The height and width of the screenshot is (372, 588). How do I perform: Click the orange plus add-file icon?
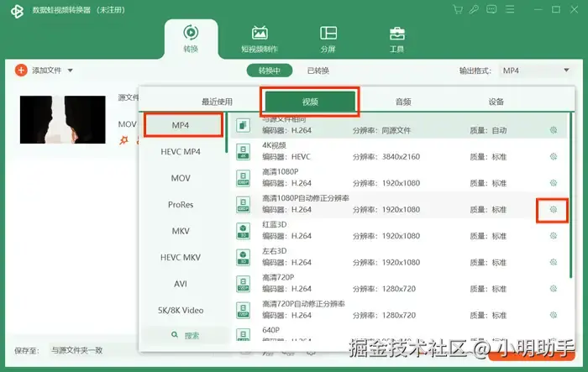pos(21,71)
